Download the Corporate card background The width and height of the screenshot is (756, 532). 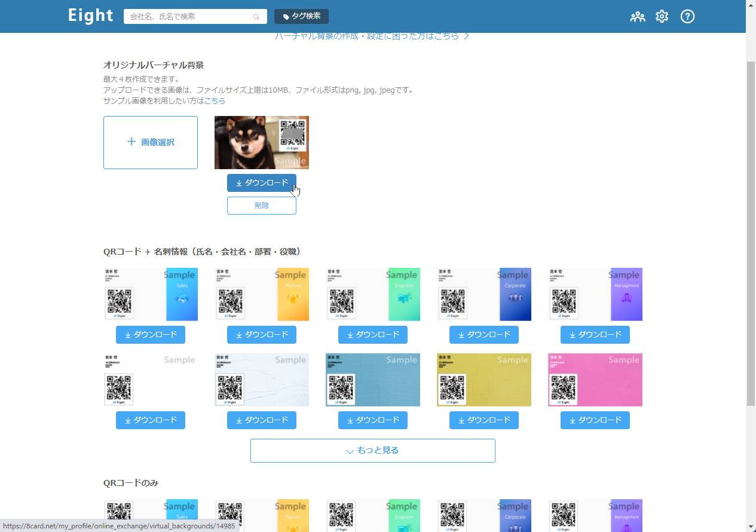pyautogui.click(x=484, y=335)
